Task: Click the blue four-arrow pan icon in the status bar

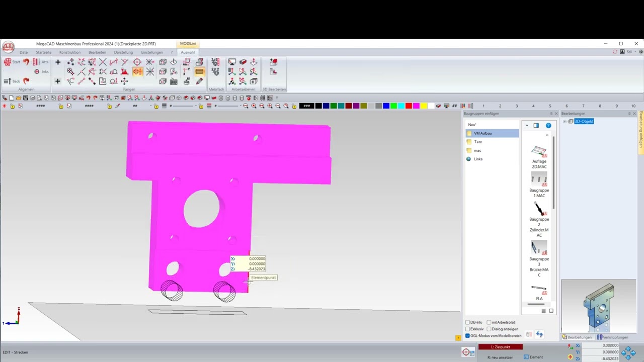Action: (628, 352)
